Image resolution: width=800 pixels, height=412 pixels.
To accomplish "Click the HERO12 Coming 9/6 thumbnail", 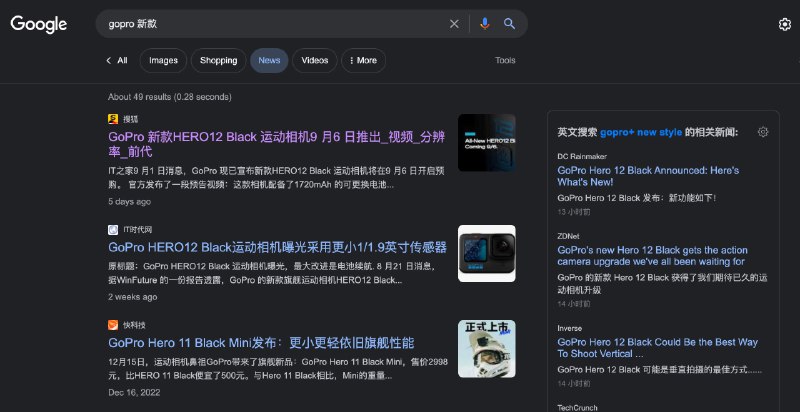I will [x=487, y=143].
